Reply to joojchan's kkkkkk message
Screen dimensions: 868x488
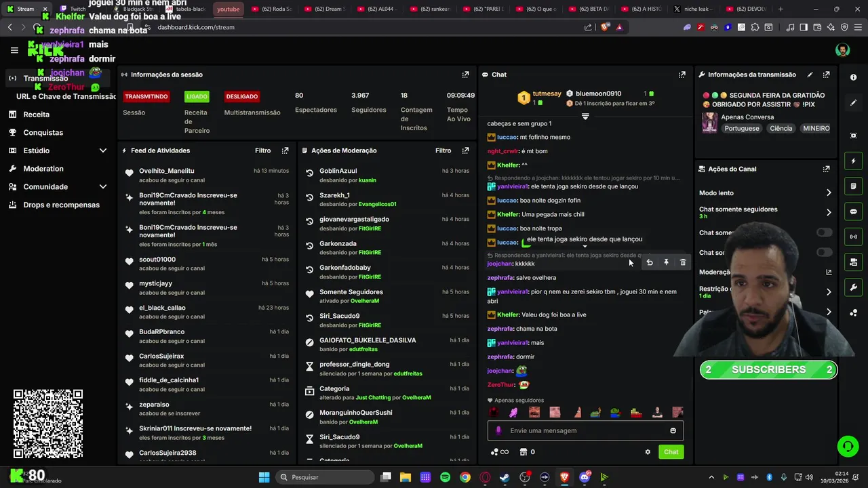[650, 262]
